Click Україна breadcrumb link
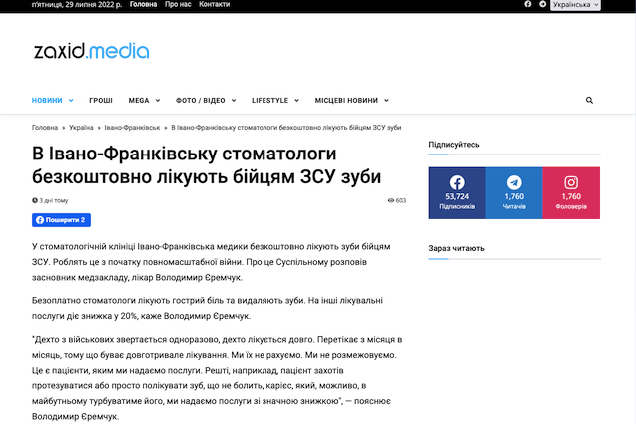Image resolution: width=636 pixels, height=424 pixels. pyautogui.click(x=82, y=128)
